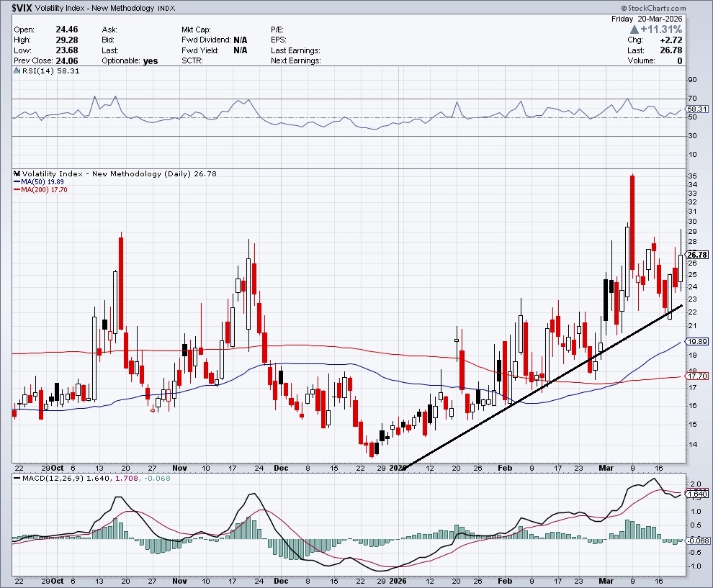The height and width of the screenshot is (588, 713).
Task: Click the 17.70 MA(200) value tag on price axis
Action: point(697,376)
